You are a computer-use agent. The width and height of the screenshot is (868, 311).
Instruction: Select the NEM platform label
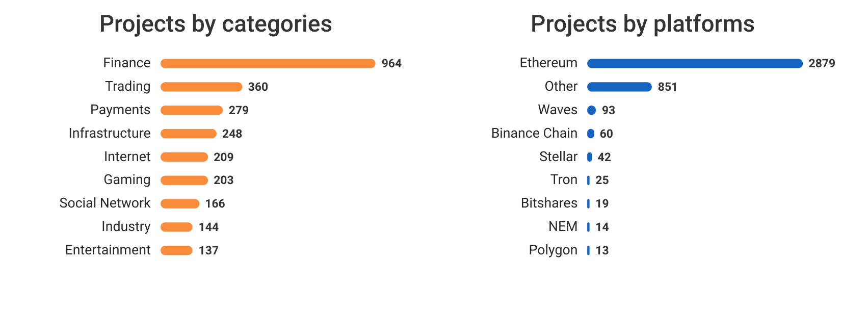click(x=563, y=226)
